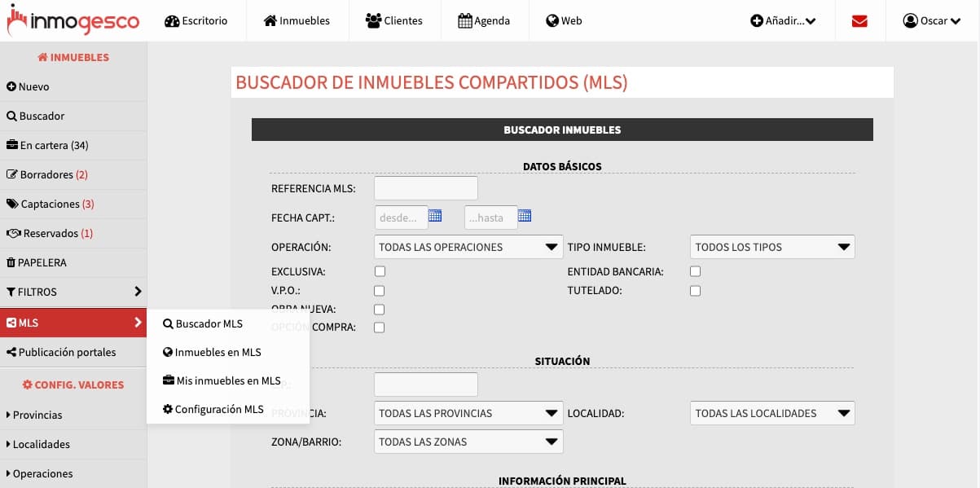Check the TUTELADO checkbox

click(695, 291)
